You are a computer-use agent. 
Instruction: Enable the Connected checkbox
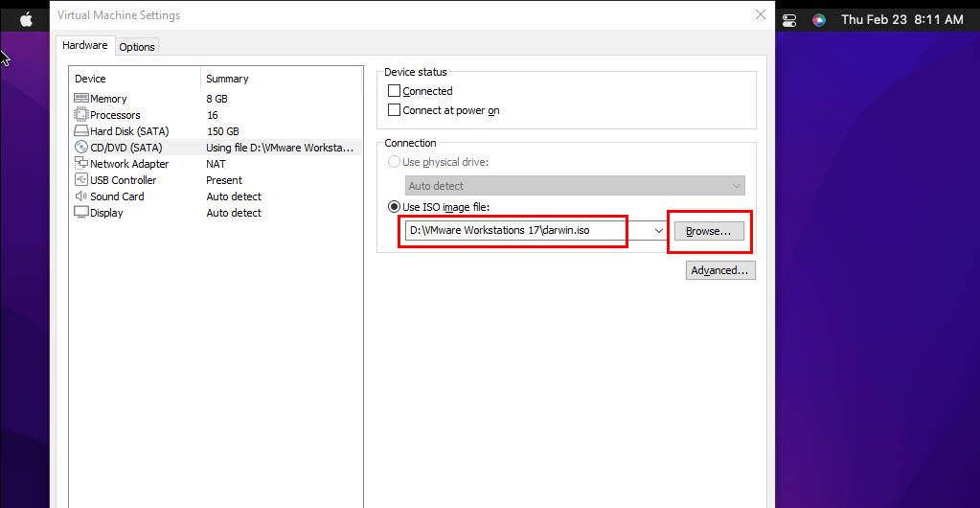coord(394,91)
